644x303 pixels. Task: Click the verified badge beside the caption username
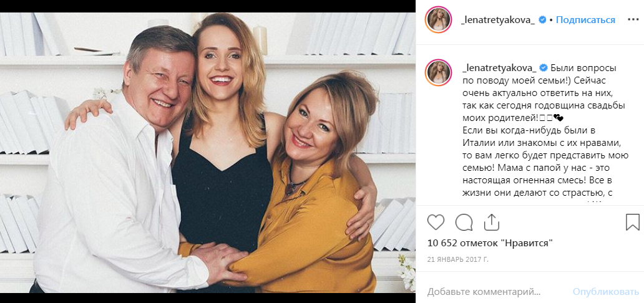[543, 67]
